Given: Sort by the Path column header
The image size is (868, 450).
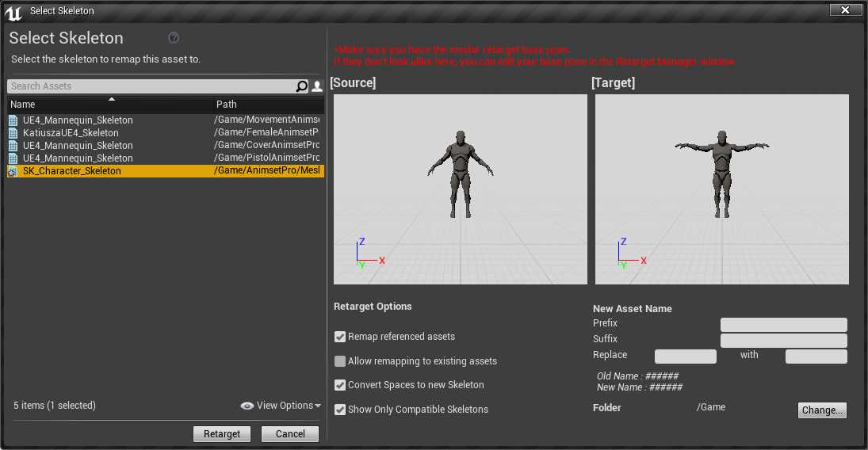Looking at the screenshot, I should [269, 104].
